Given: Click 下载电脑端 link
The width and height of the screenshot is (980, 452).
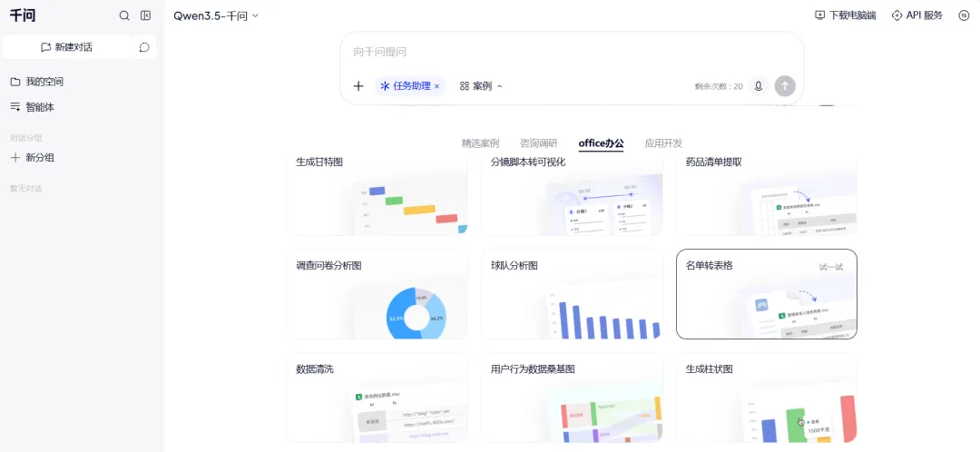Looking at the screenshot, I should 846,15.
